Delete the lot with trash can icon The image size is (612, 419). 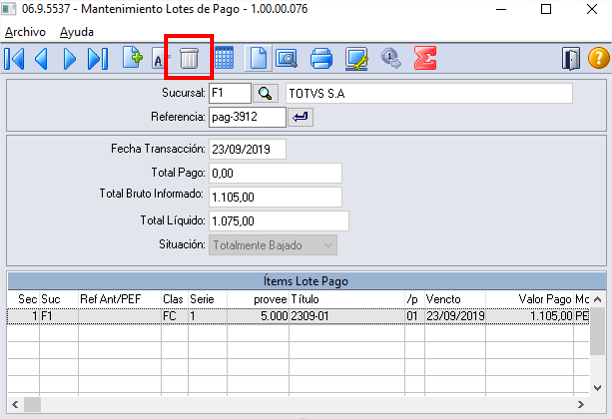pos(189,59)
